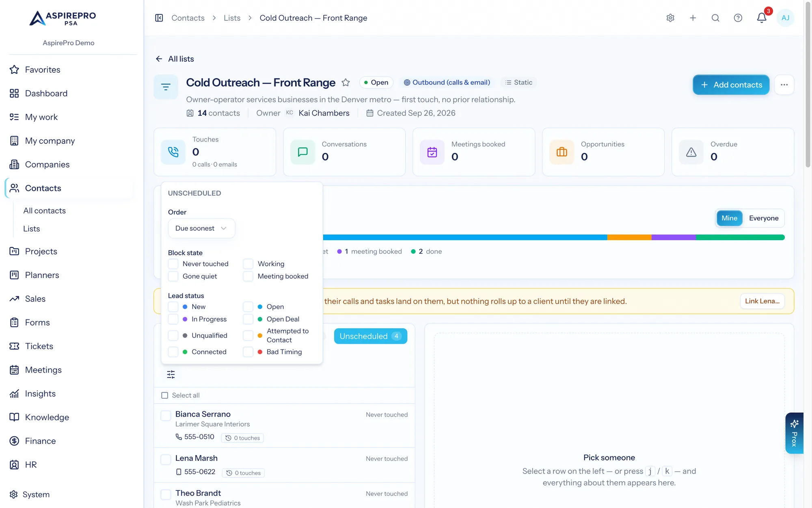The height and width of the screenshot is (508, 812).
Task: Open the help question mark icon
Action: tap(738, 18)
